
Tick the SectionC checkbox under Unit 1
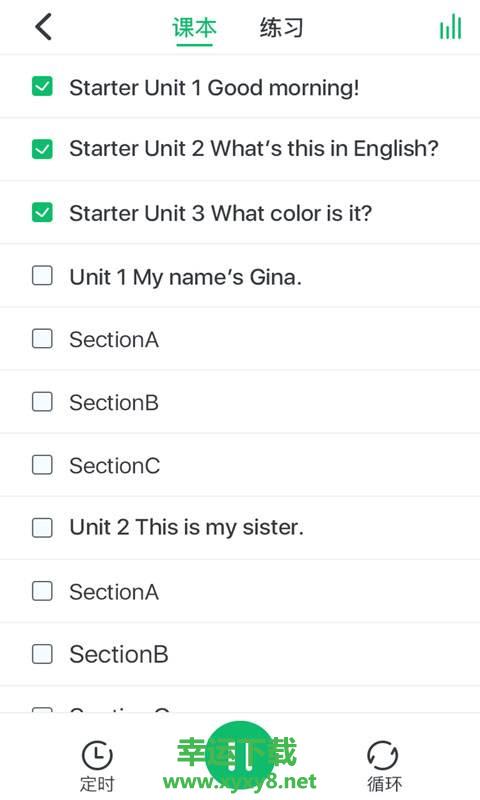[x=42, y=465]
